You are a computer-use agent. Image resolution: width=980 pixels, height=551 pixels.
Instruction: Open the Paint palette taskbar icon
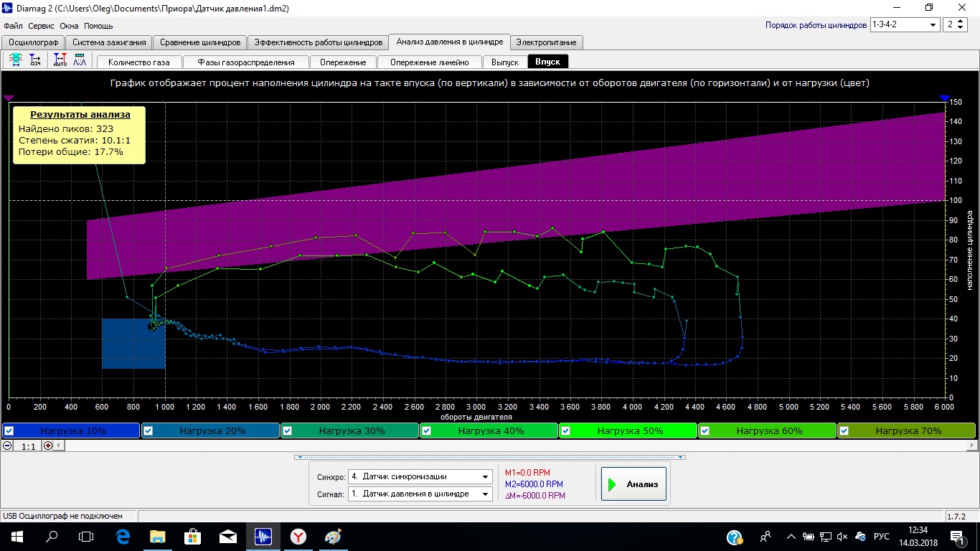[x=334, y=537]
